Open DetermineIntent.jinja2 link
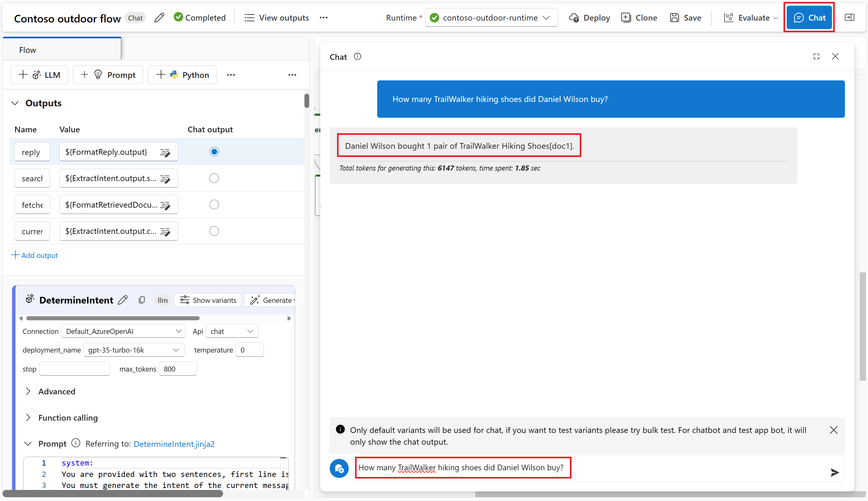Viewport: 868px width, 501px height. coord(174,444)
